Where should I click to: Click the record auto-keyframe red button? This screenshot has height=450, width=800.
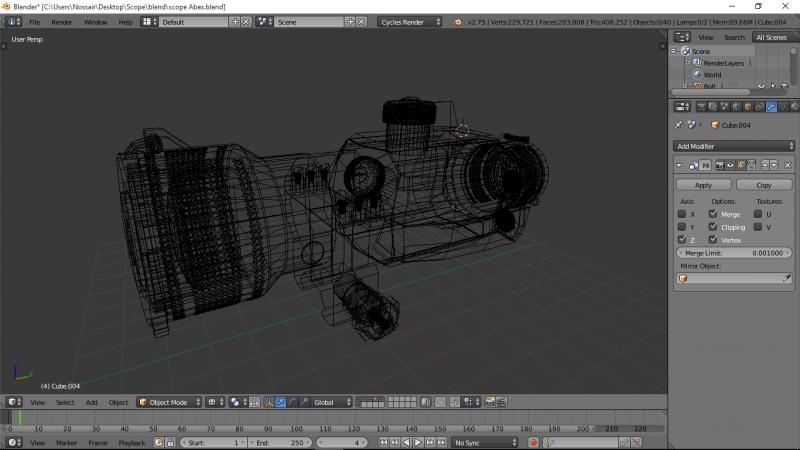[x=534, y=442]
